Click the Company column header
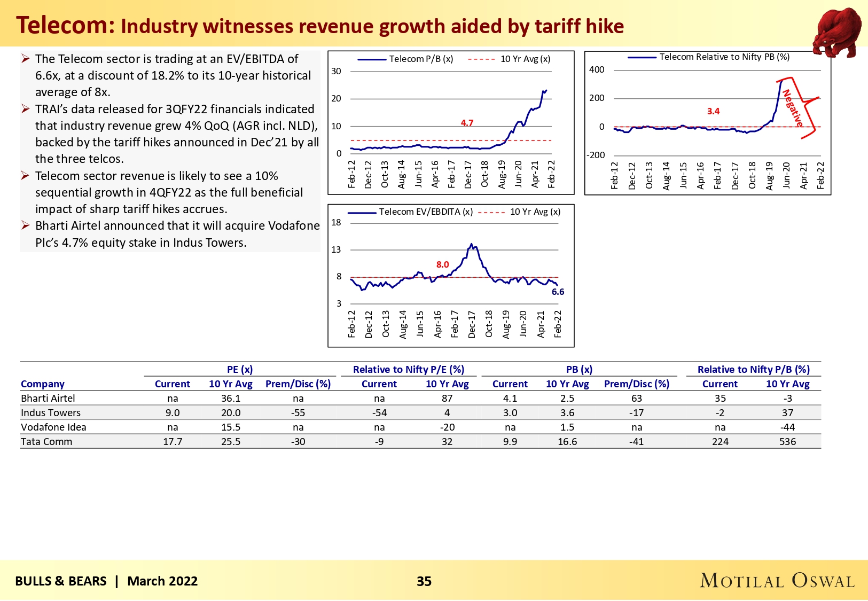The width and height of the screenshot is (868, 601). point(43,384)
